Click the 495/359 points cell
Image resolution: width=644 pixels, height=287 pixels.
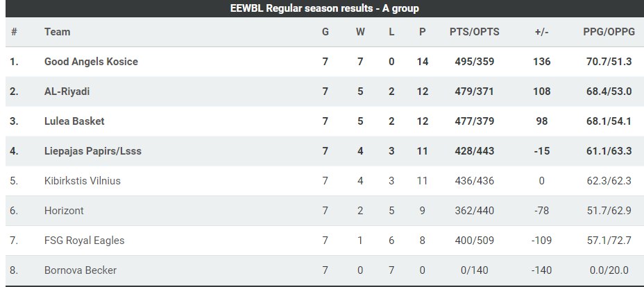pos(475,62)
